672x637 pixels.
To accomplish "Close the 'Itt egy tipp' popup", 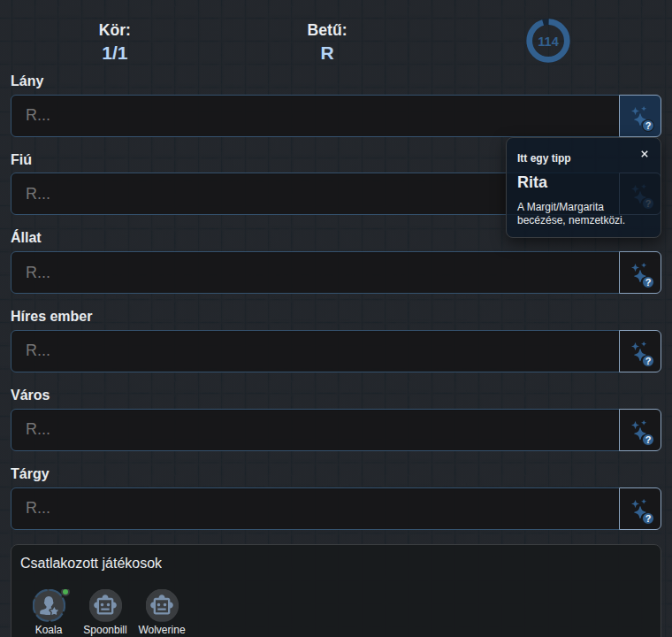I will (644, 154).
